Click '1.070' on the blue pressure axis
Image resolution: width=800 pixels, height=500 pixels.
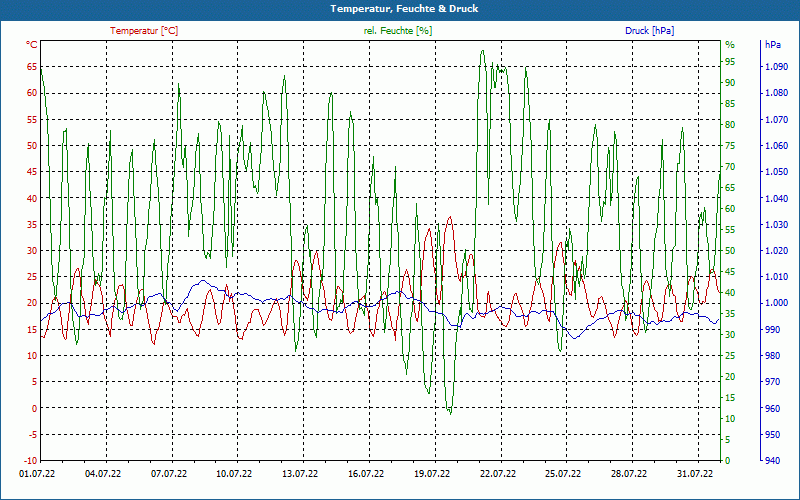pos(777,119)
